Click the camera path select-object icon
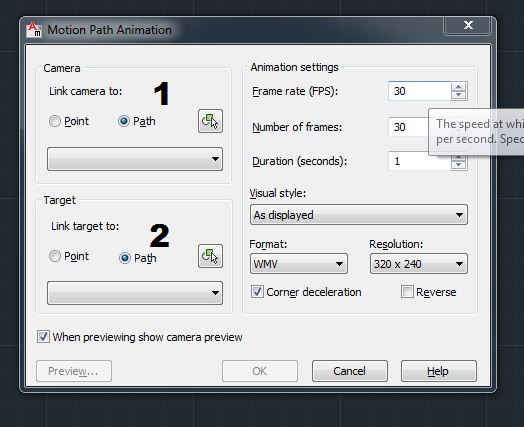The image size is (524, 427). coord(210,121)
